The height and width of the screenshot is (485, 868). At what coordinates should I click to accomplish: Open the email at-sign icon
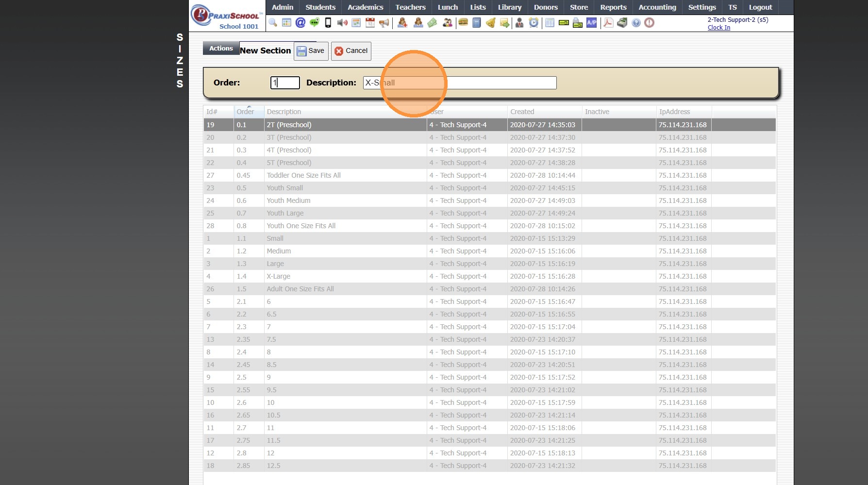pos(300,23)
